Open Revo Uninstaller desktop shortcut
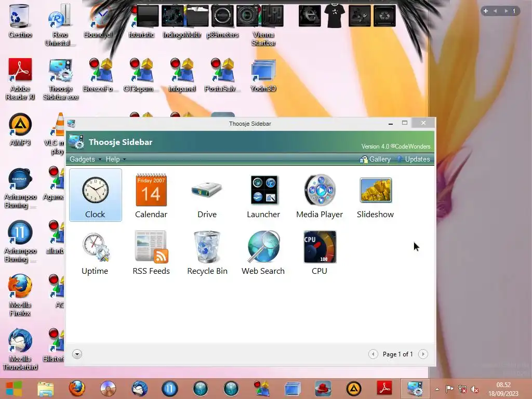 (60, 25)
